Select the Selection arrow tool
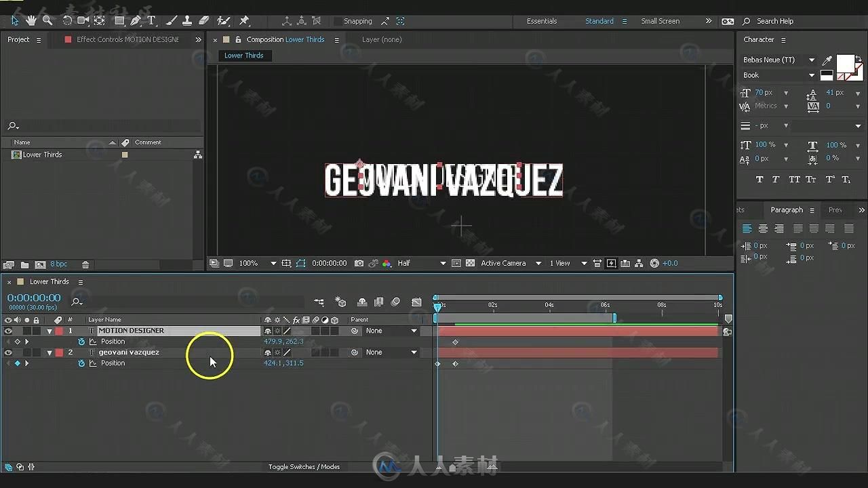 16,21
